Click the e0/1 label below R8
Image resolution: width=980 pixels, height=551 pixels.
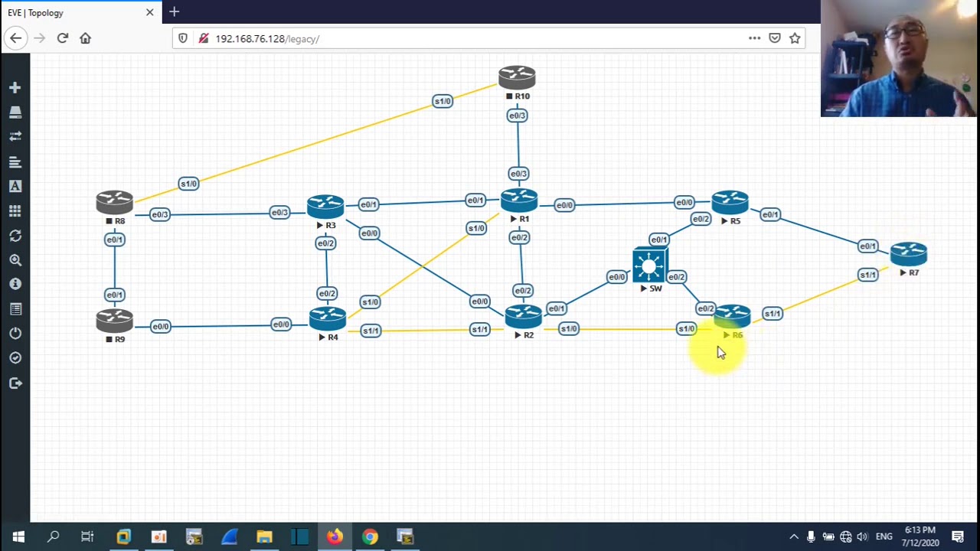point(114,240)
